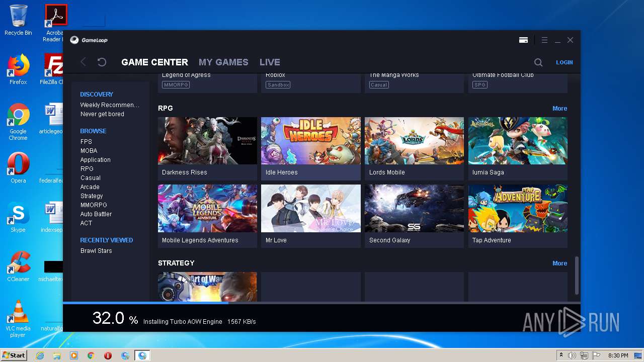The width and height of the screenshot is (644, 362).
Task: Open Brawl Stars from recently viewed
Action: tap(96, 251)
